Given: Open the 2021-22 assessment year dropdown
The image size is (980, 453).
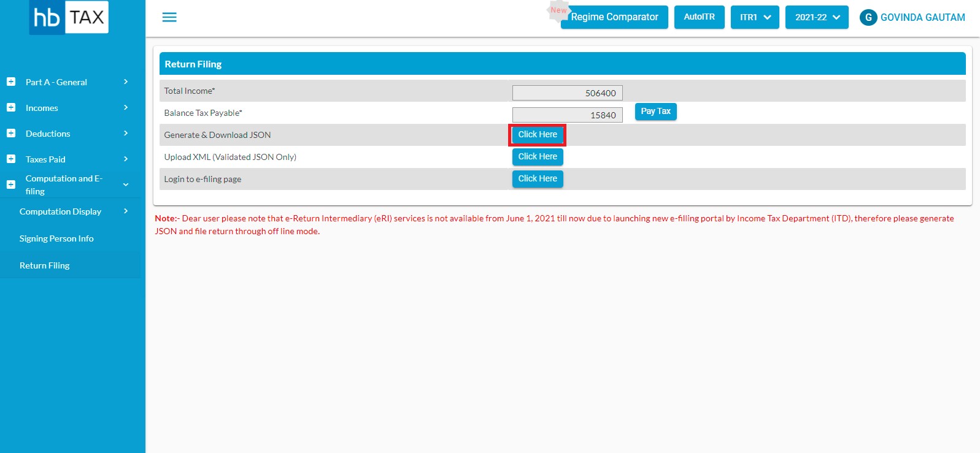Looking at the screenshot, I should [x=817, y=17].
